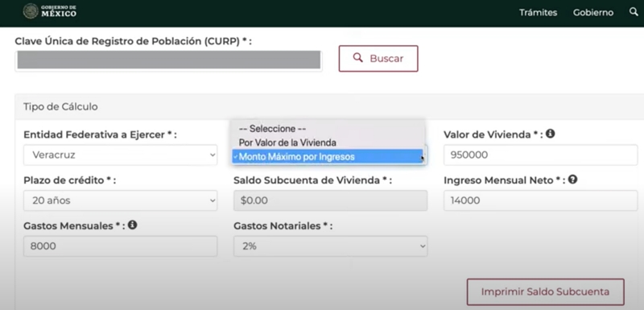Focus the CURP input field
Viewport: 644px width, 310px height.
tap(168, 60)
